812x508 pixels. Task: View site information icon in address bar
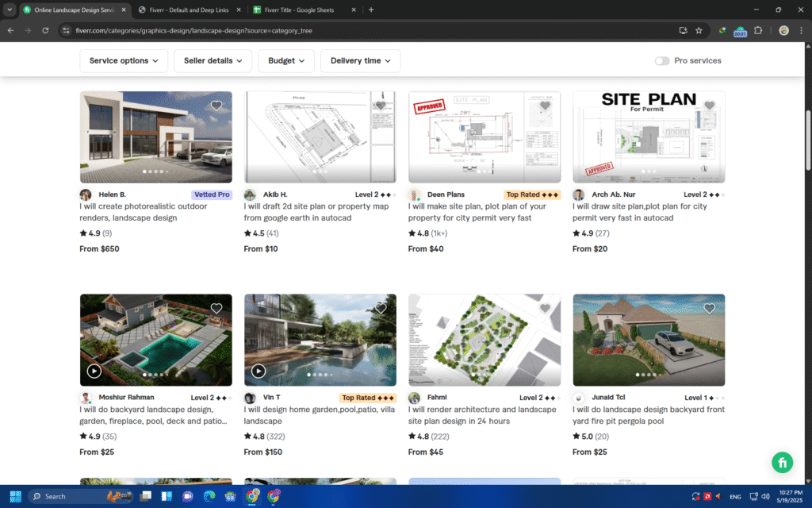[x=66, y=31]
